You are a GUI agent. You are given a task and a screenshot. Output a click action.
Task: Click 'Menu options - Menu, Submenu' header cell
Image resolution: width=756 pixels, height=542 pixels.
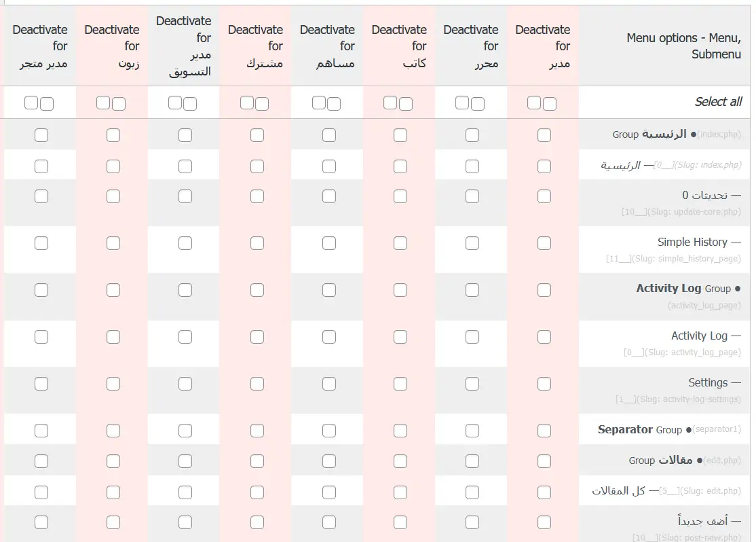[x=683, y=46]
